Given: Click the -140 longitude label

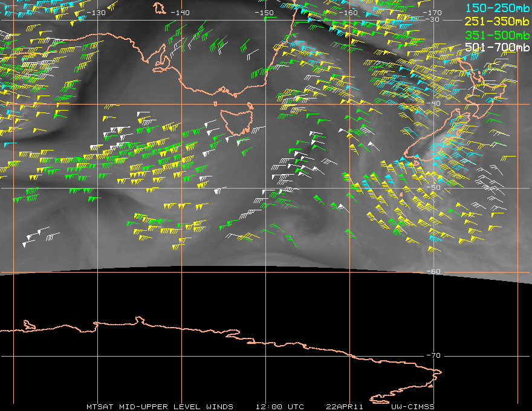Looking at the screenshot, I should pyautogui.click(x=180, y=13).
